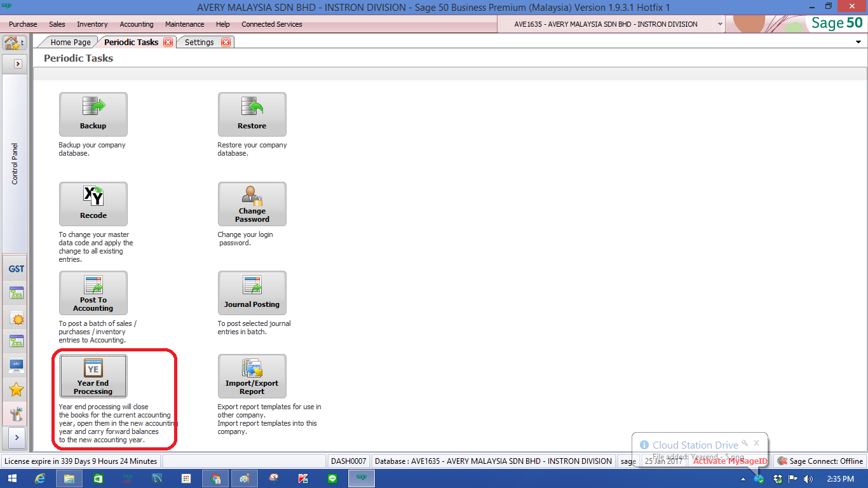Open the company selector dropdown
This screenshot has height=488, width=868.
point(720,24)
